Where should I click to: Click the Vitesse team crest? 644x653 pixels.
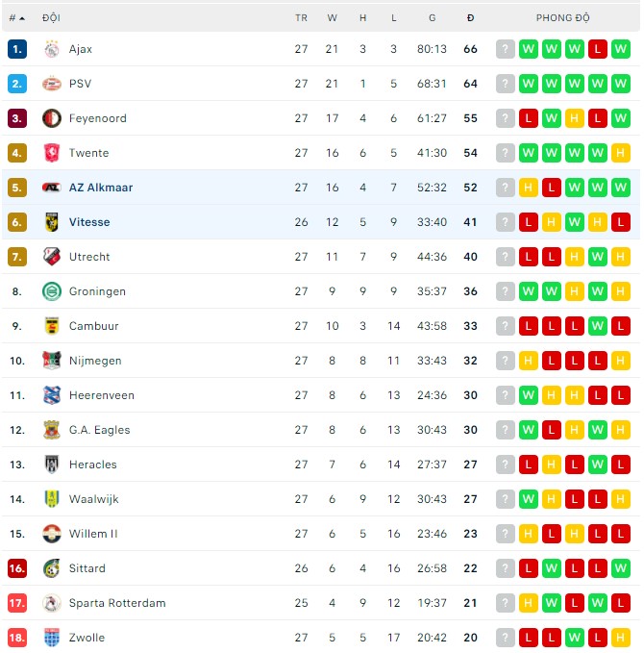click(x=52, y=222)
